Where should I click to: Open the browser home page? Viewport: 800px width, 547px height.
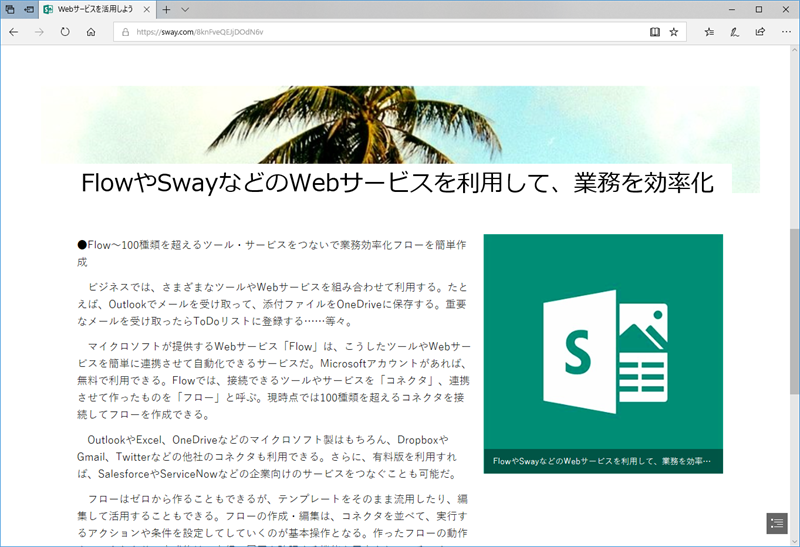click(x=91, y=32)
